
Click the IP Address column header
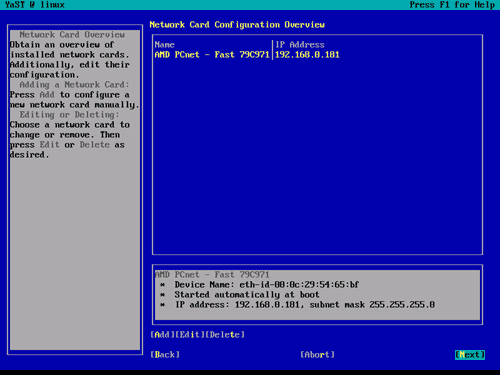coord(300,45)
